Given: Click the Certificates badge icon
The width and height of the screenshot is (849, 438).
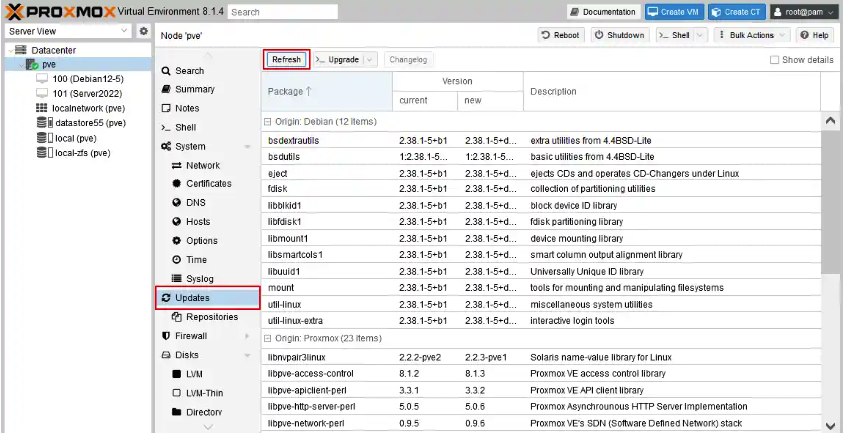Looking at the screenshot, I should pos(177,184).
